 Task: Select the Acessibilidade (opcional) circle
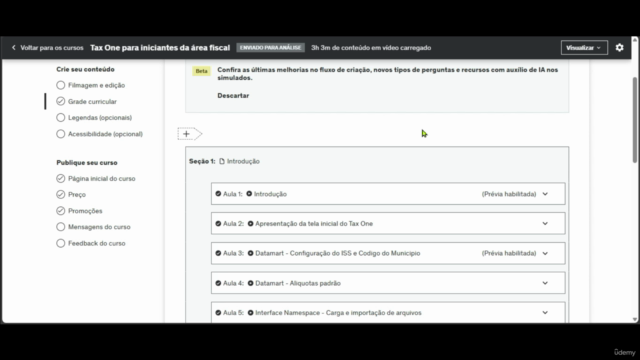60,134
